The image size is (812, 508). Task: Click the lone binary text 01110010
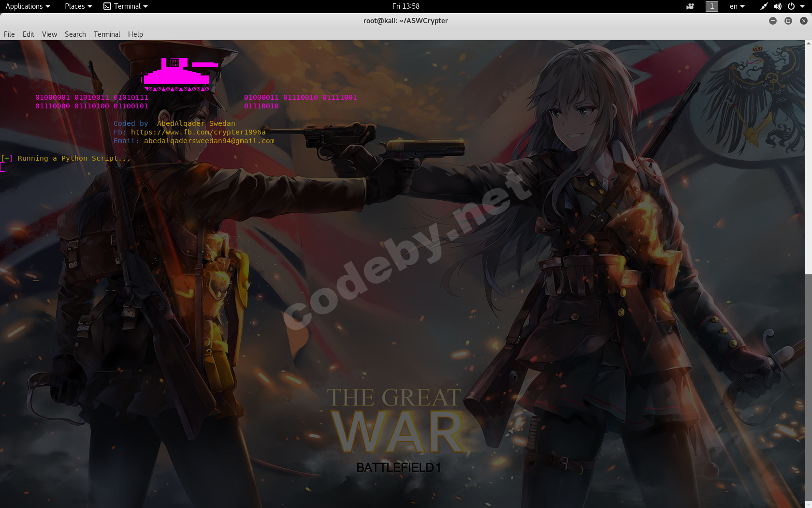coord(261,106)
